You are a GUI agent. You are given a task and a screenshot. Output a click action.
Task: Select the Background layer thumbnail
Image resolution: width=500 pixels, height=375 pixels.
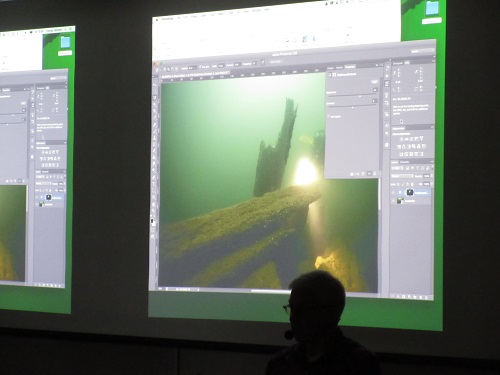pos(400,200)
